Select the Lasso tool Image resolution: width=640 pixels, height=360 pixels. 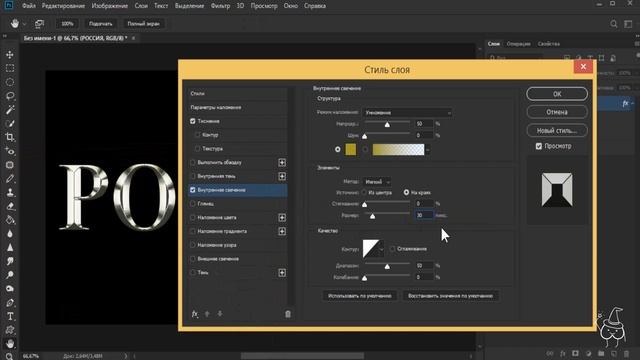tap(10, 96)
